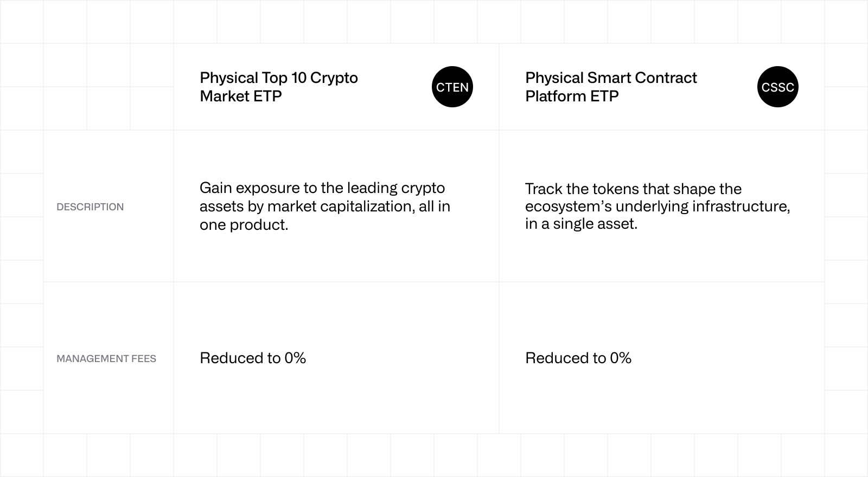Image resolution: width=868 pixels, height=477 pixels.
Task: Click the 'one product.' text
Action: [244, 225]
